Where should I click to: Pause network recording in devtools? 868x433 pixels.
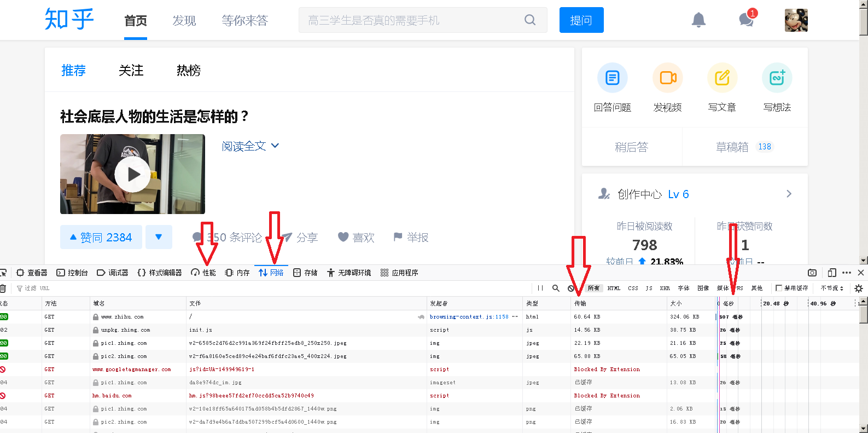pyautogui.click(x=540, y=288)
